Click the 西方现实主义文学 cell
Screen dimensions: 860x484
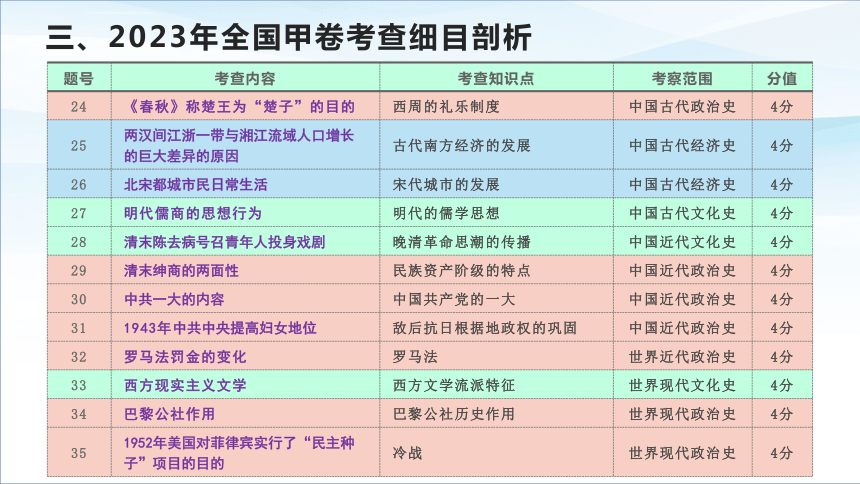(x=245, y=385)
